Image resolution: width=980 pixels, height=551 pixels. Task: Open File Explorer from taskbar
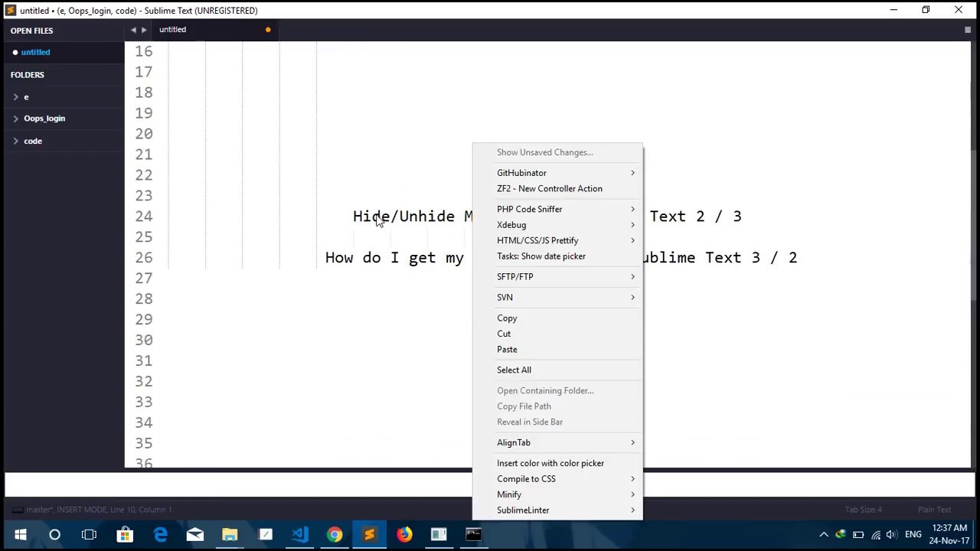[230, 534]
